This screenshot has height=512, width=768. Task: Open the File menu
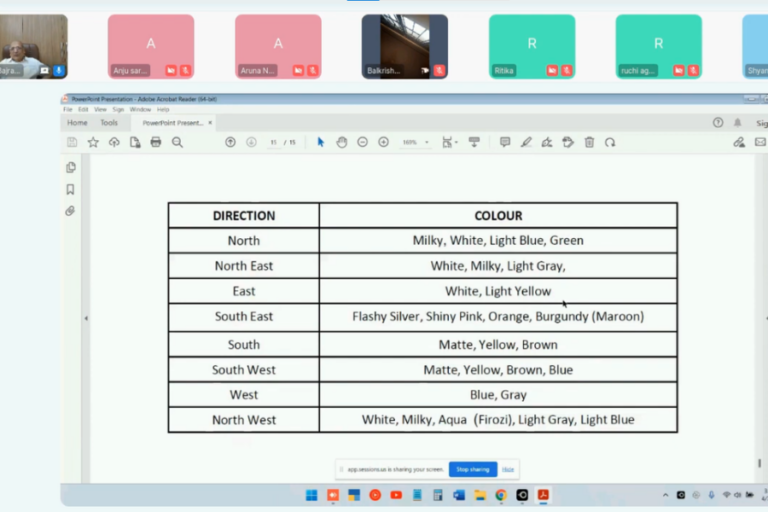tap(68, 109)
